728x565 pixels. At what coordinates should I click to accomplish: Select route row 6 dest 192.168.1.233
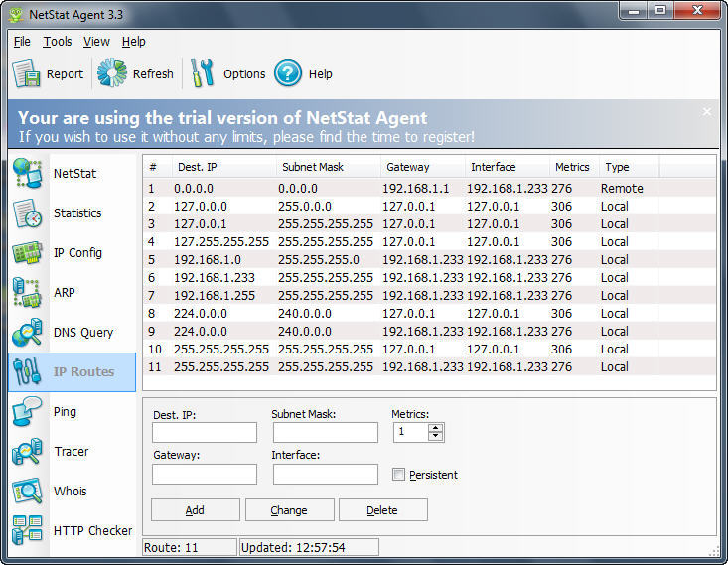point(429,278)
